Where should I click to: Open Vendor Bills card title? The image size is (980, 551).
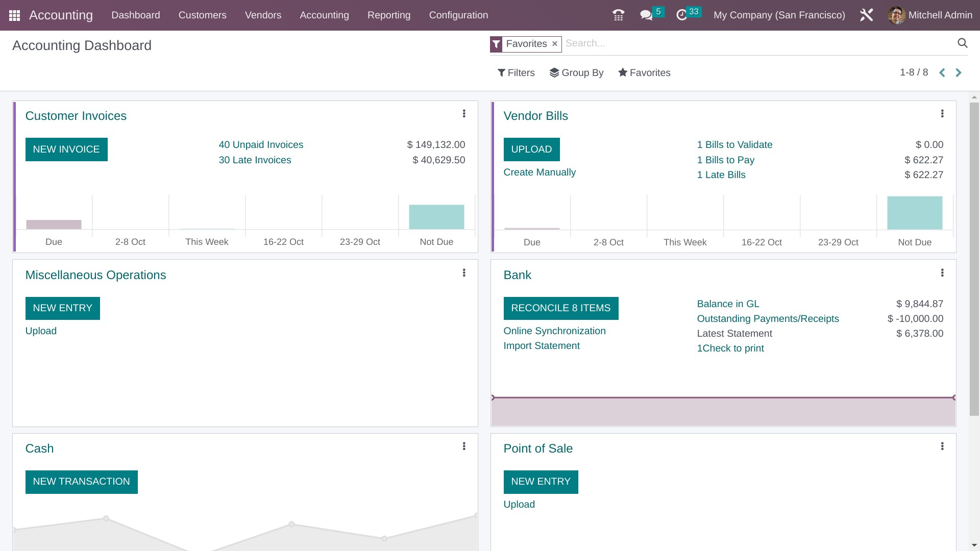click(535, 116)
